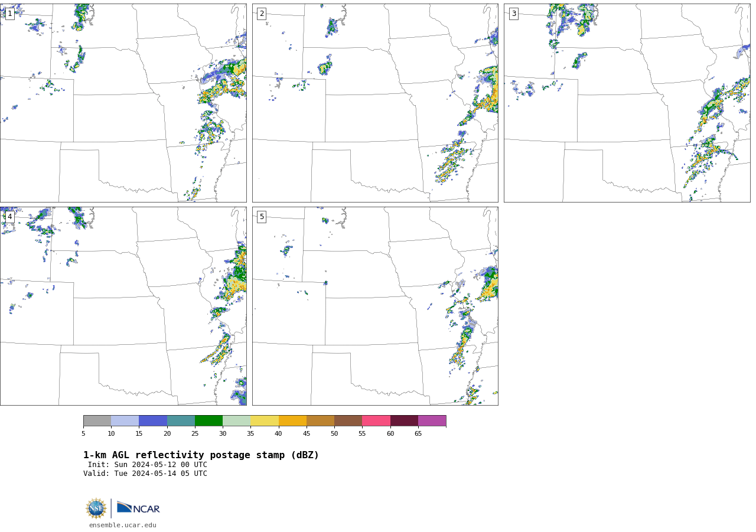Click the NSF logo icon
756x532 pixels.
click(96, 508)
